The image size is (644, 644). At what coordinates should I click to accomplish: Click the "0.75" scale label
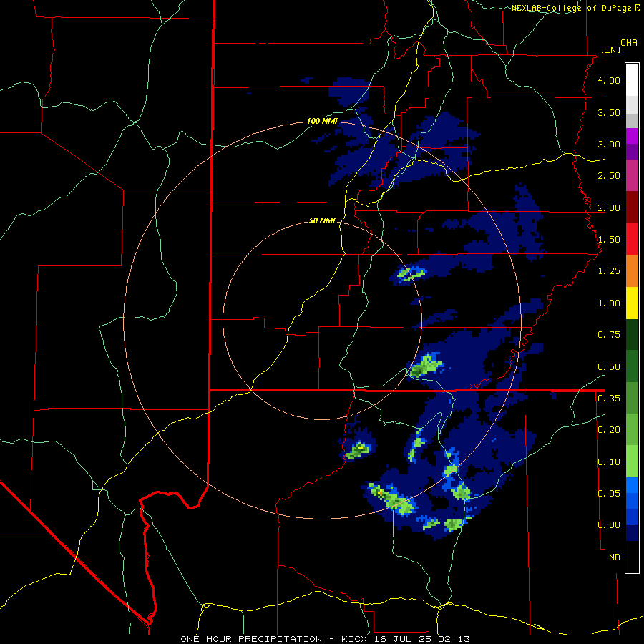pyautogui.click(x=609, y=335)
